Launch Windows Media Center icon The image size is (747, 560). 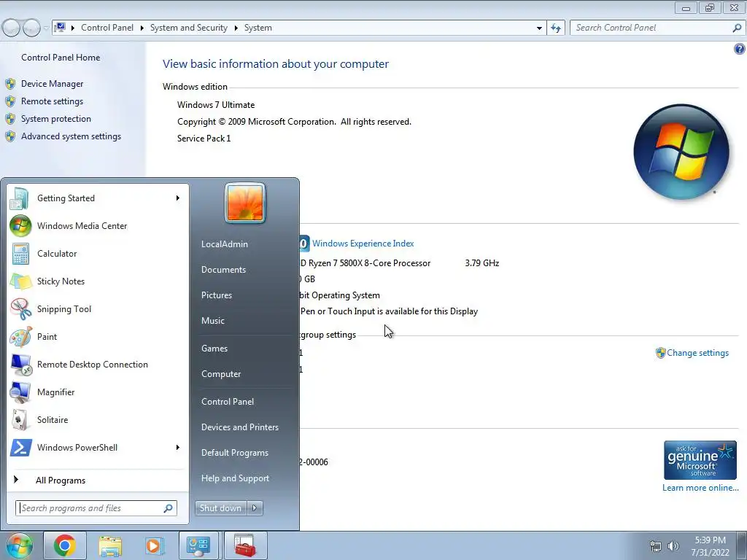pos(20,226)
